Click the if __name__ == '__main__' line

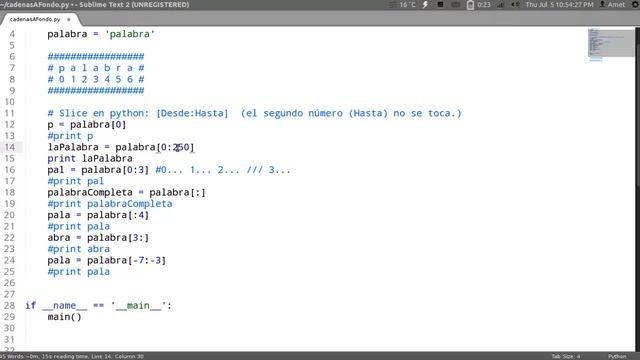pyautogui.click(x=98, y=305)
